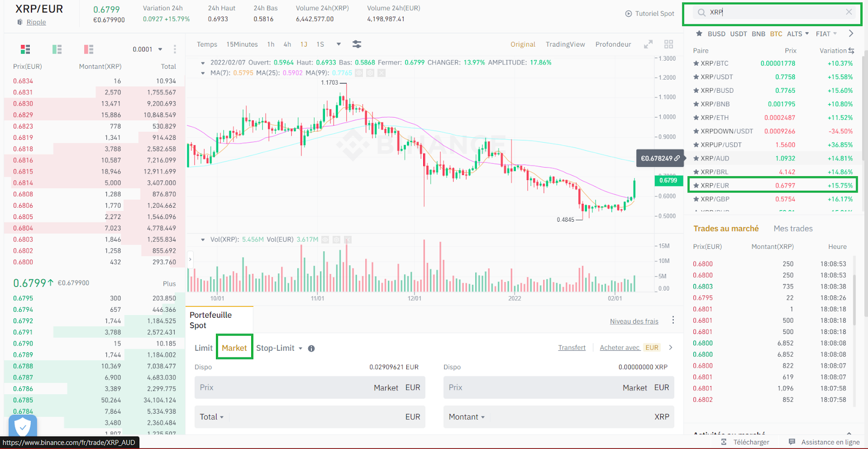Image resolution: width=868 pixels, height=449 pixels.
Task: Open trade panel three-dot menu
Action: pos(673,320)
